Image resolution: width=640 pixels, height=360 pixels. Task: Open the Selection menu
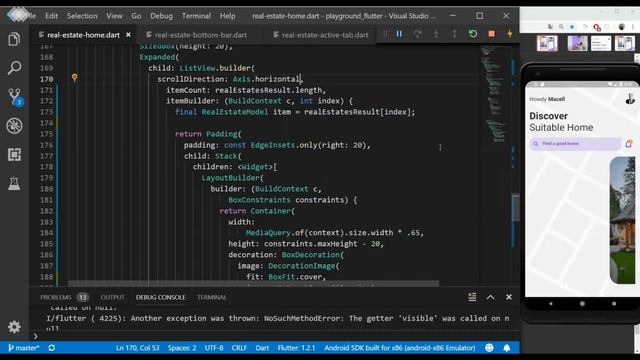click(x=82, y=16)
